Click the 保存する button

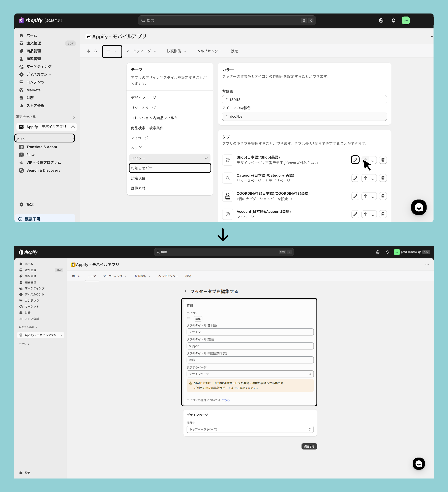tap(309, 446)
